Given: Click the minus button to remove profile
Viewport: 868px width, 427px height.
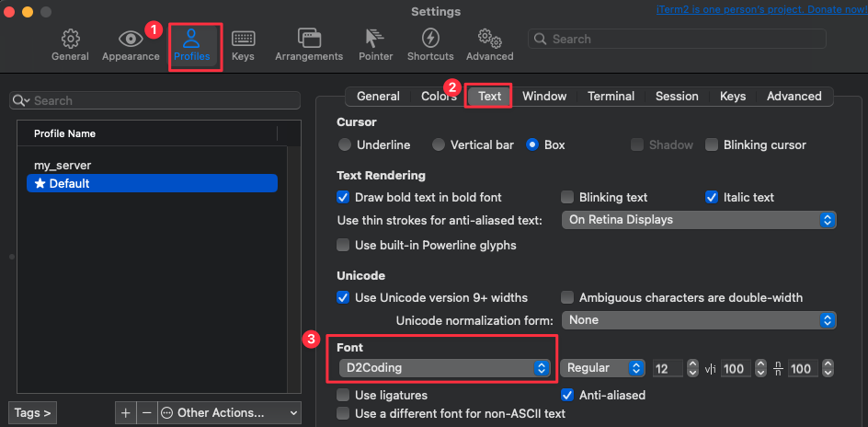Looking at the screenshot, I should [147, 412].
